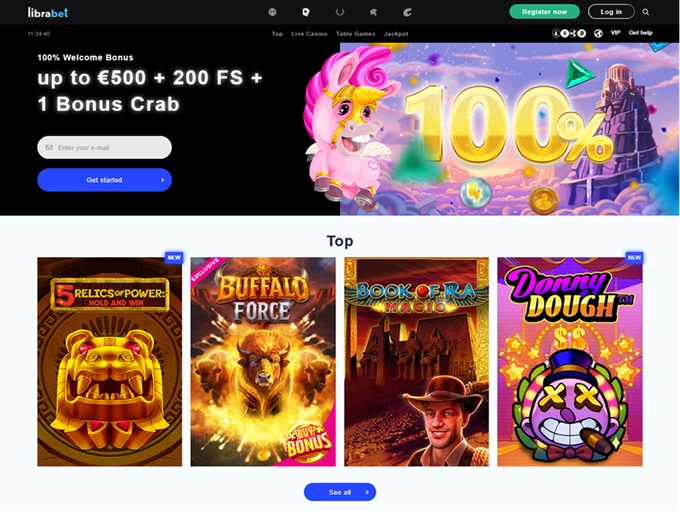Open the spartan helmet icon section
Viewport: 680px width, 511px height.
pyautogui.click(x=373, y=12)
